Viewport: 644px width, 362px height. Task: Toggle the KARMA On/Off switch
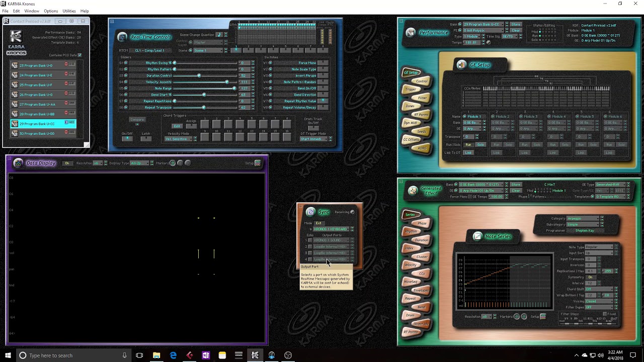point(127,139)
